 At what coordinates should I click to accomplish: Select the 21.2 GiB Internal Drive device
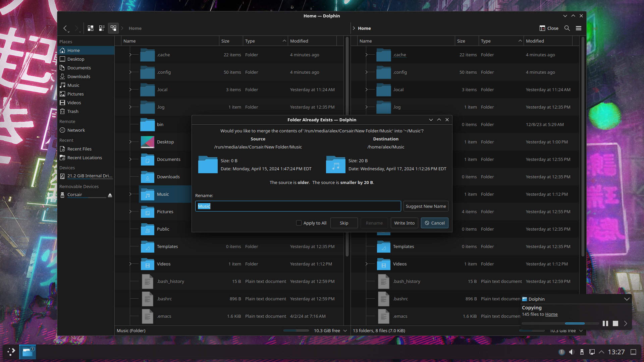[86, 176]
